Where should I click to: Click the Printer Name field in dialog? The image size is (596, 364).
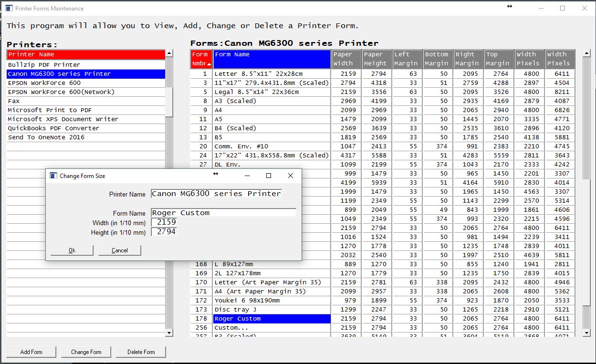pyautogui.click(x=216, y=194)
